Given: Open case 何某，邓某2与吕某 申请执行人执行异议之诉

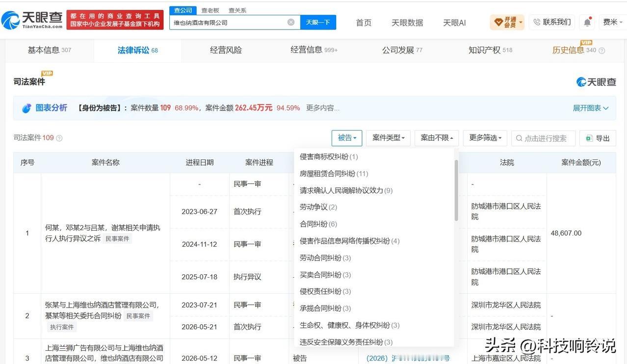Looking at the screenshot, I should click(103, 233).
